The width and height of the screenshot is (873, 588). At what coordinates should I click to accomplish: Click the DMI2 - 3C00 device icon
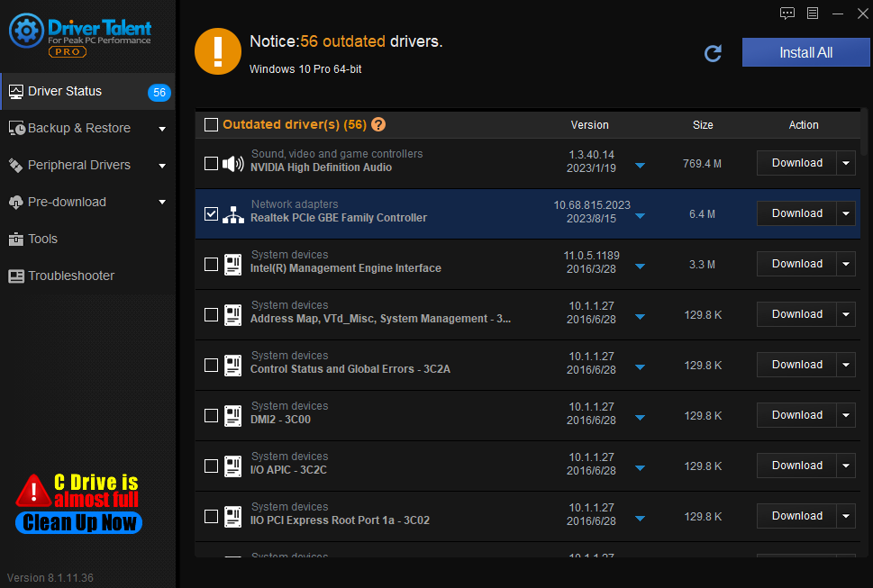coord(232,415)
